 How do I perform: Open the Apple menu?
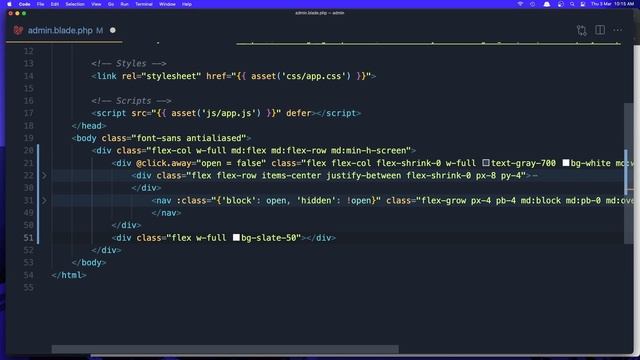click(9, 4)
